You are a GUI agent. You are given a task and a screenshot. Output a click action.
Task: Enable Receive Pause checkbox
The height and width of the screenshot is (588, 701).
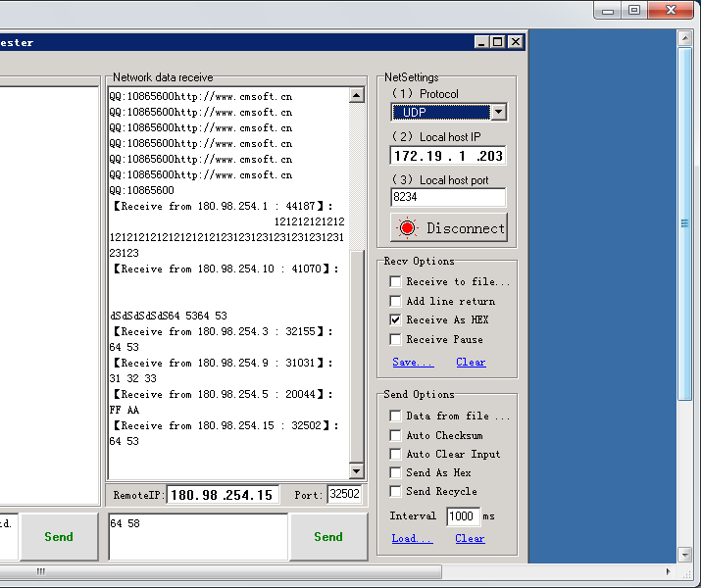(396, 339)
